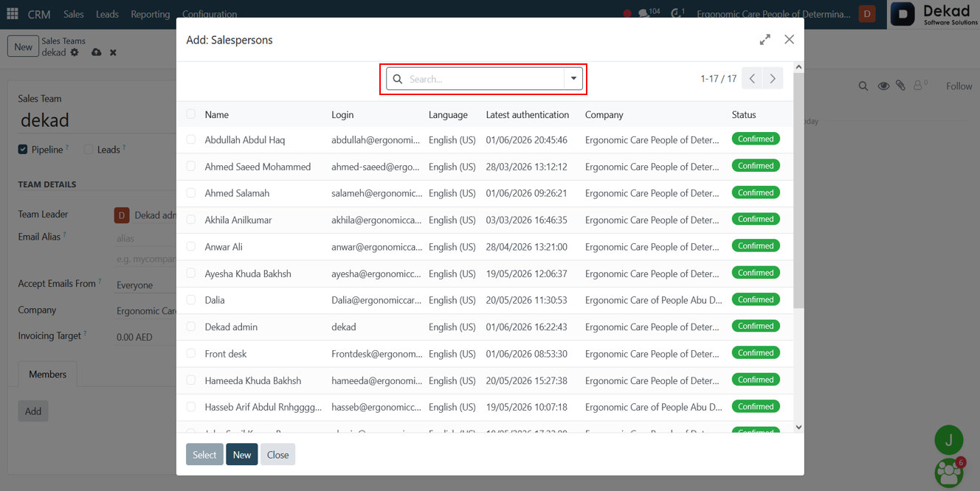The width and height of the screenshot is (980, 491).
Task: Go to the previous page of records
Action: (x=752, y=79)
